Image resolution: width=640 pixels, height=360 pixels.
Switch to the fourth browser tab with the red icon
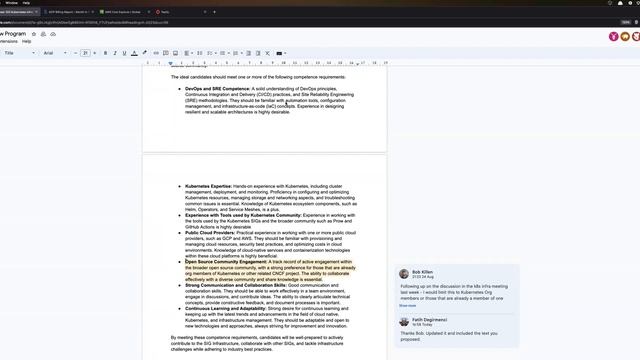(x=180, y=12)
